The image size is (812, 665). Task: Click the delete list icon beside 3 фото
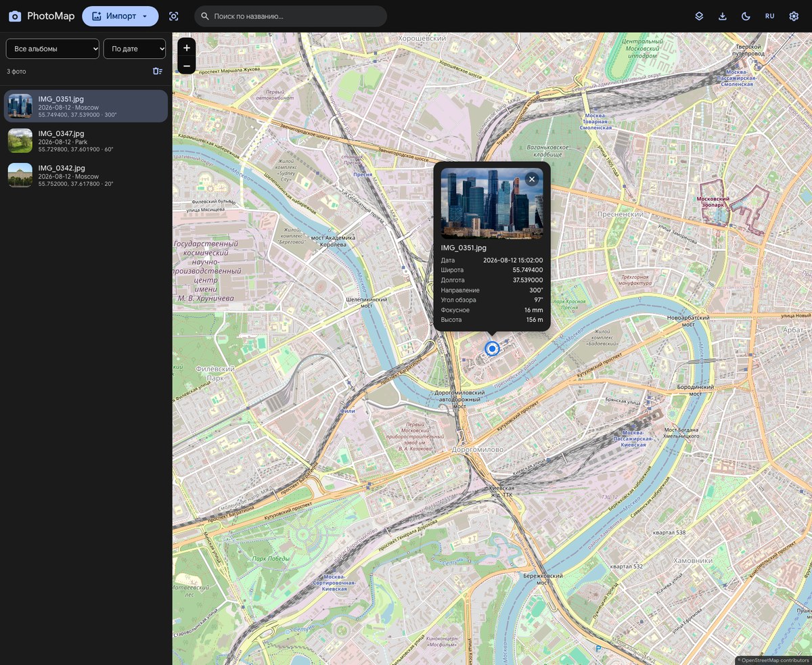(158, 71)
